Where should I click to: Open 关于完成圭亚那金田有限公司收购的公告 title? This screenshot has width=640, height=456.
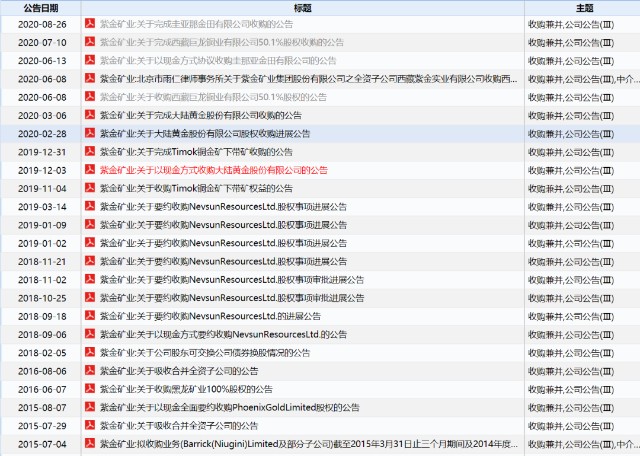[196, 24]
